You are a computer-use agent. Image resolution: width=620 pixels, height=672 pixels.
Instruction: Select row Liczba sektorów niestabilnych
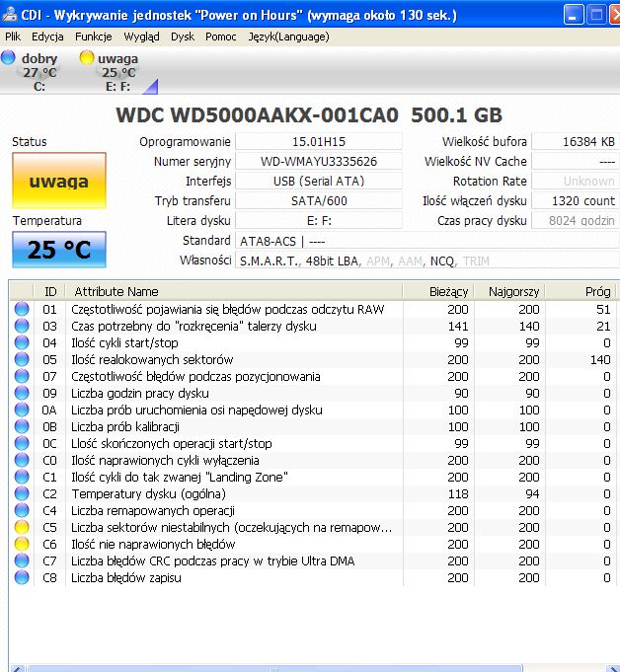click(x=313, y=527)
